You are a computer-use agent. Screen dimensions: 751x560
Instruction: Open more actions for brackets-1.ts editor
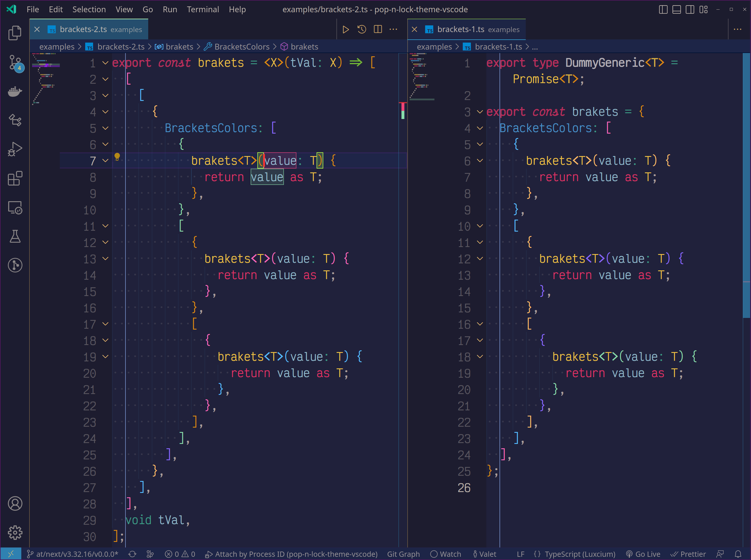(x=738, y=29)
